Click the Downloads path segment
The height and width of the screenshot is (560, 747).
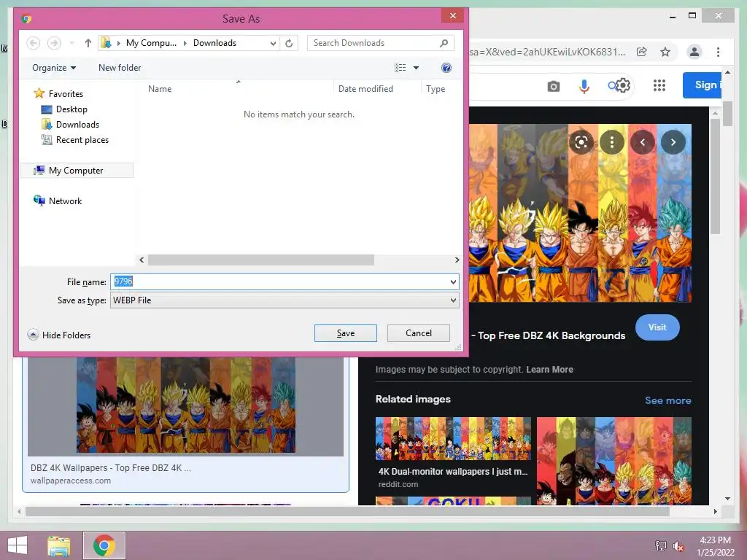pos(215,43)
